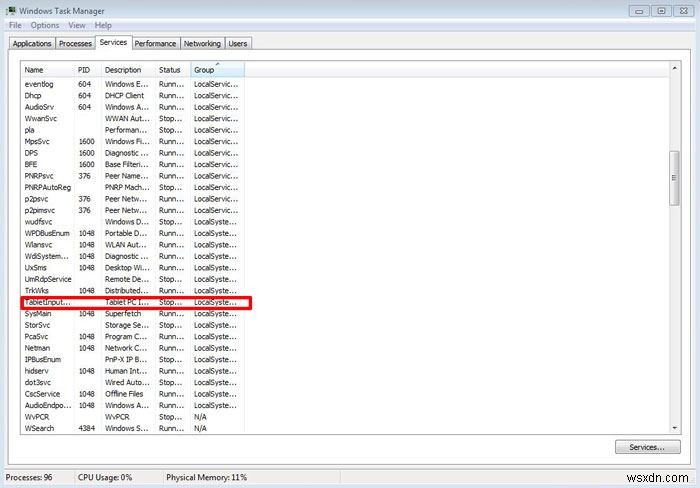
Task: Maximize the Task Manager window
Action: (661, 10)
